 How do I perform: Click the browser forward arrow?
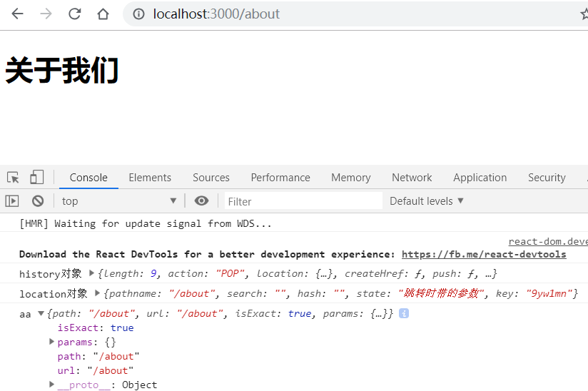pyautogui.click(x=46, y=14)
